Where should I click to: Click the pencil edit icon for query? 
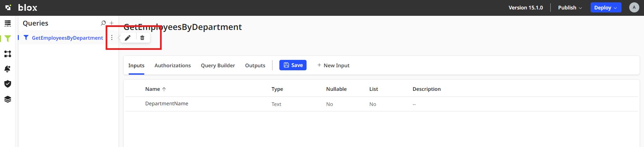128,38
